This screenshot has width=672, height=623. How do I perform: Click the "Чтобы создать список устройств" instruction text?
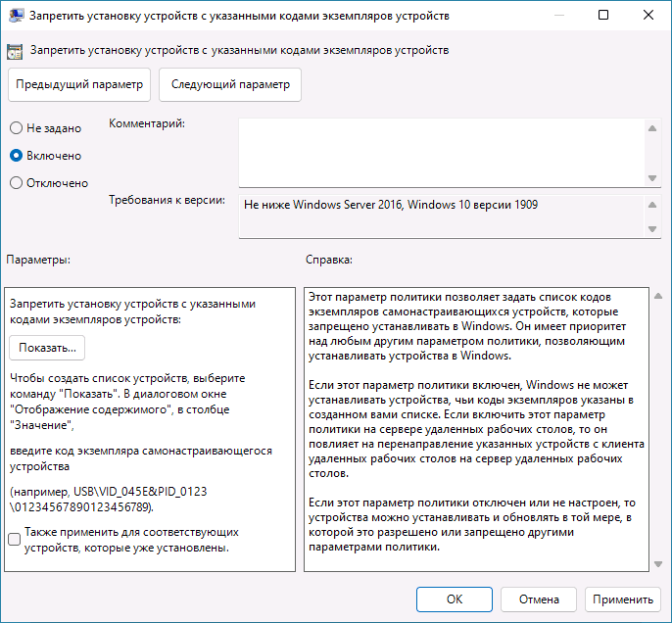127,402
